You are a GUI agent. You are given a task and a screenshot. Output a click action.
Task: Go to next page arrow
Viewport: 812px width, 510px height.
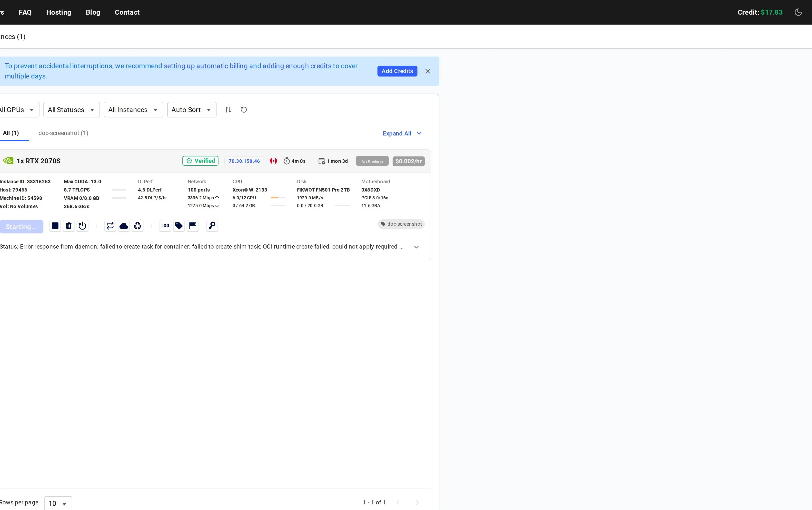pos(417,502)
